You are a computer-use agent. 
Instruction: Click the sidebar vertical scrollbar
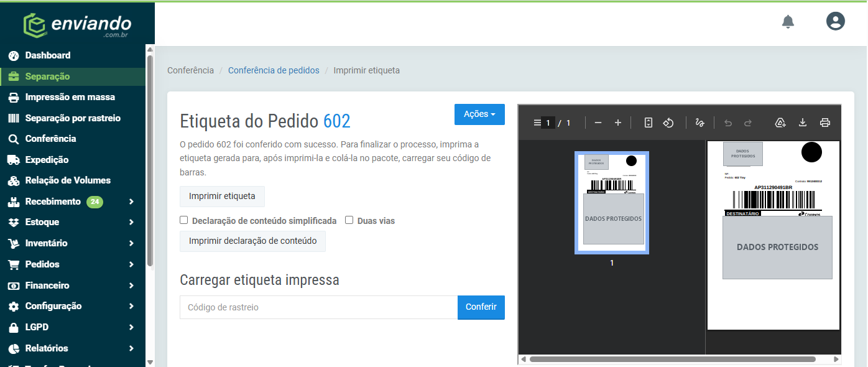pyautogui.click(x=150, y=160)
